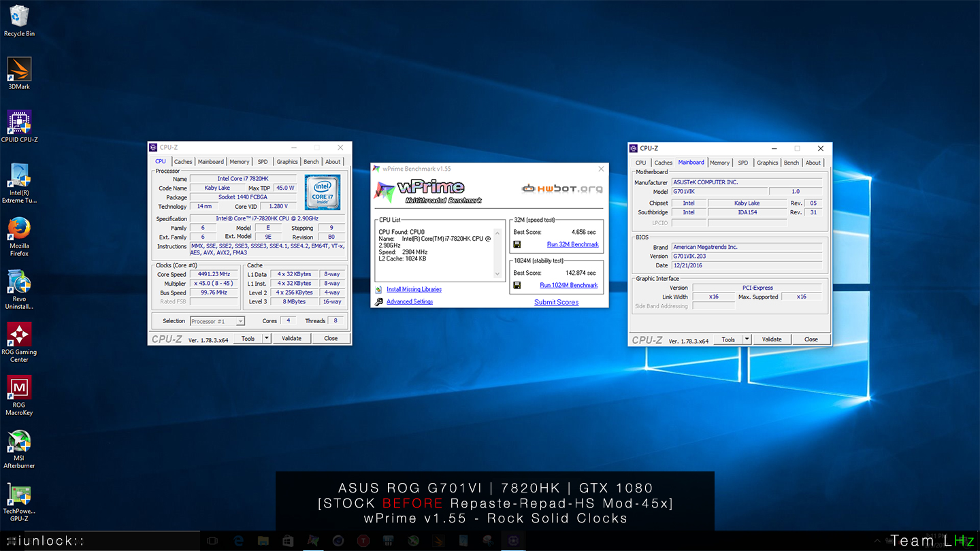Open Bench tab in right CPU-Z
This screenshot has width=980, height=551.
pyautogui.click(x=791, y=163)
